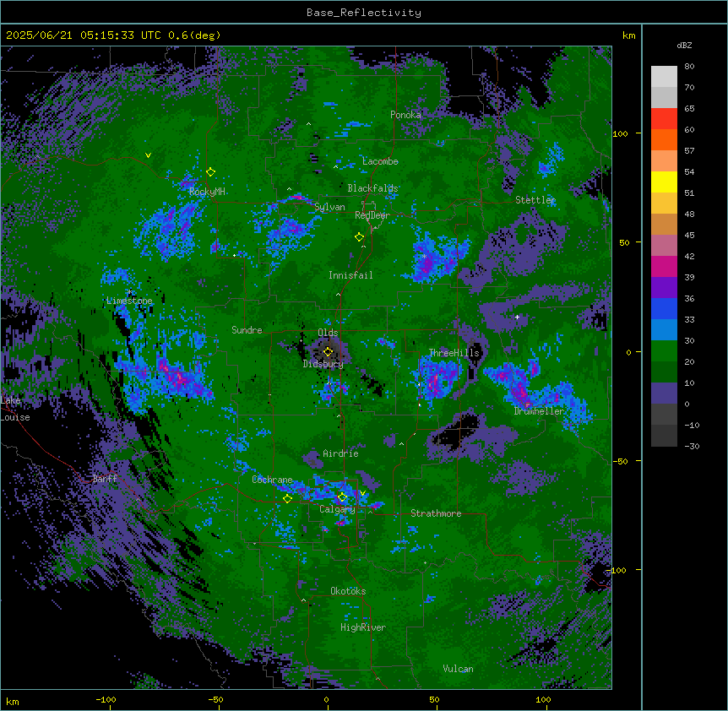Click the Lacombe city label
This screenshot has height=711, width=728.
click(380, 161)
